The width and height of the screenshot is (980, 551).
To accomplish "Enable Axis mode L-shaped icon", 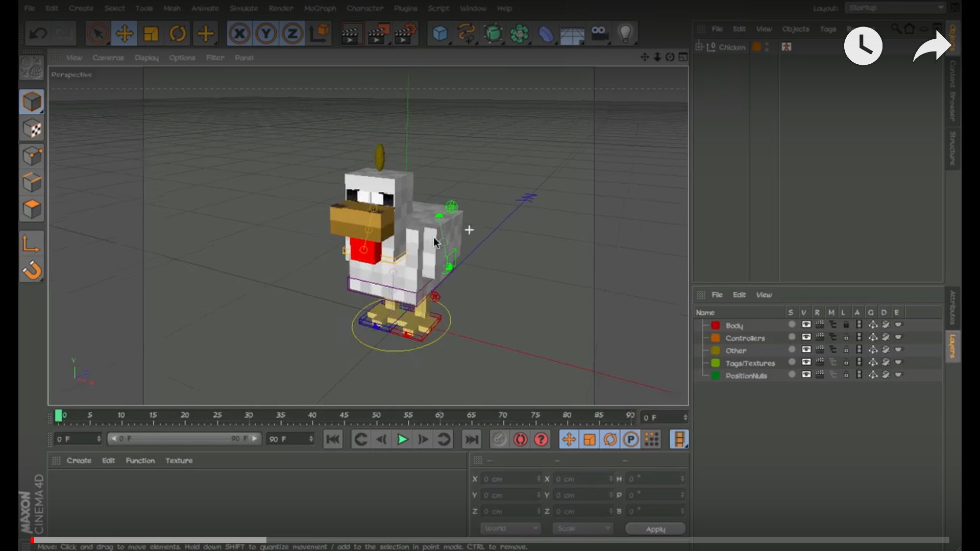I will coord(32,243).
